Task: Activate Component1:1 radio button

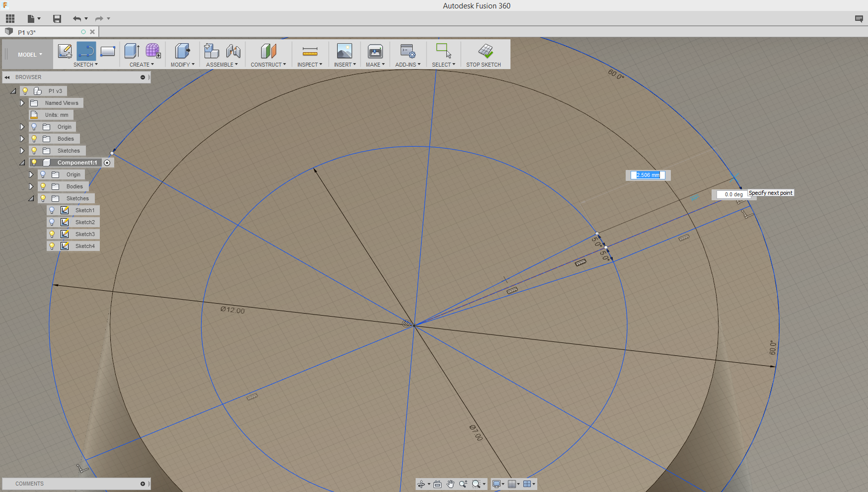Action: tap(107, 163)
